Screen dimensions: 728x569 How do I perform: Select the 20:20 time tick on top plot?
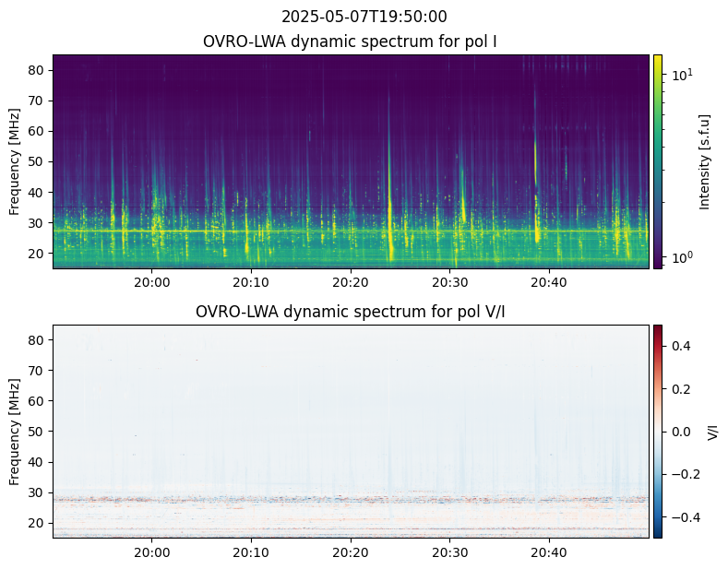click(x=350, y=281)
